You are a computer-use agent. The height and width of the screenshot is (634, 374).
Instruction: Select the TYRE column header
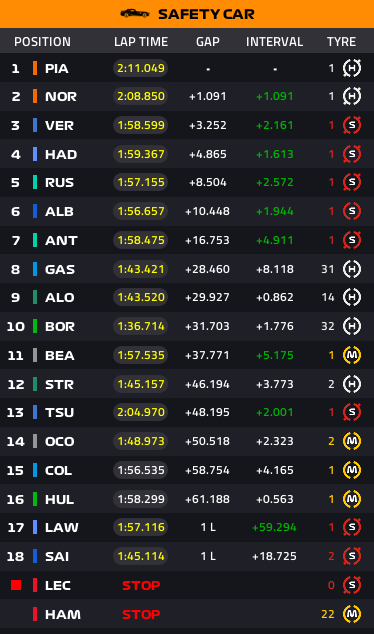[342, 42]
